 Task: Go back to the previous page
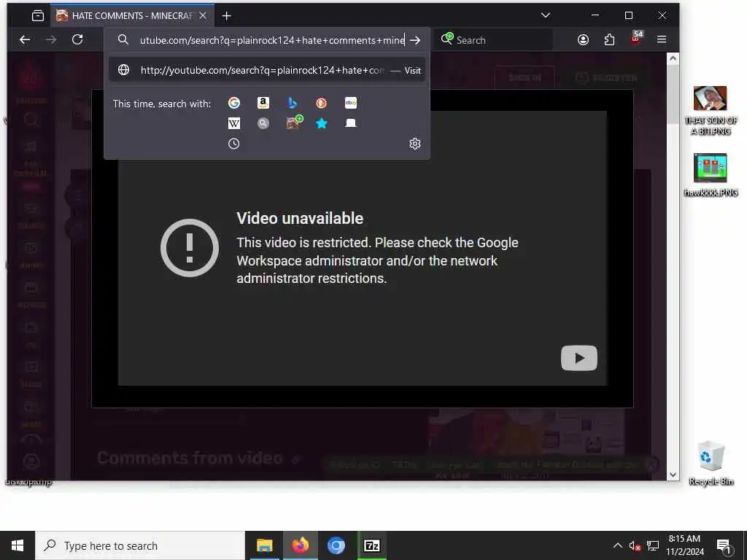click(25, 39)
